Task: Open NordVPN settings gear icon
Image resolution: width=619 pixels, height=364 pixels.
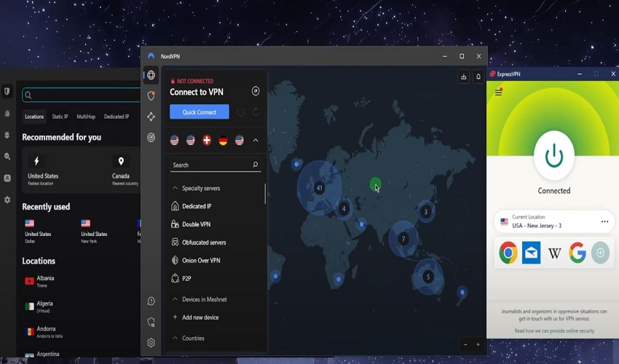Action: [x=151, y=343]
